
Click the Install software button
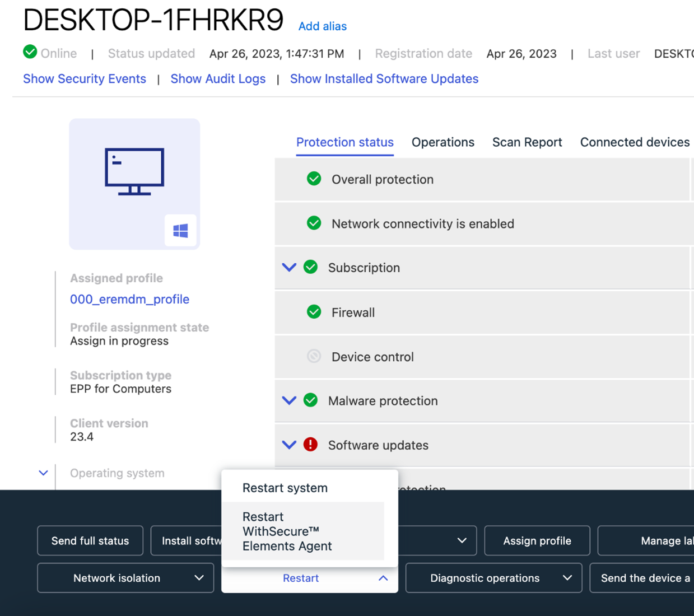click(187, 540)
